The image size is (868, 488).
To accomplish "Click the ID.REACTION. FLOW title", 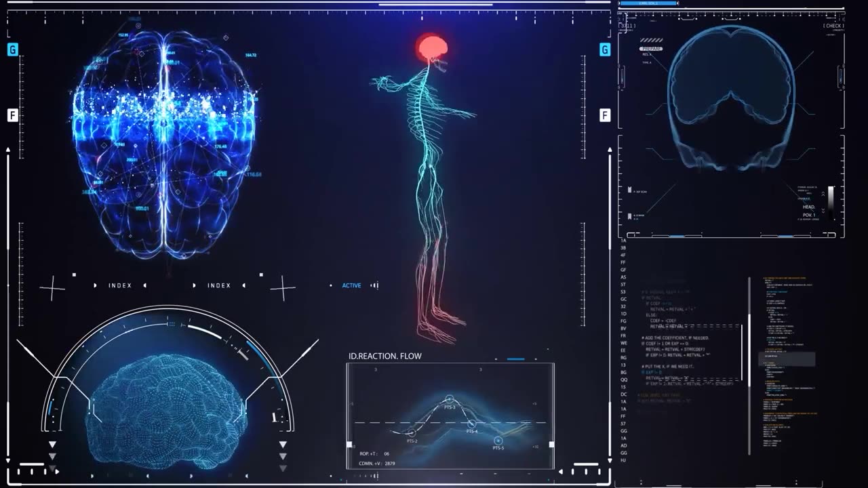I will (x=384, y=356).
